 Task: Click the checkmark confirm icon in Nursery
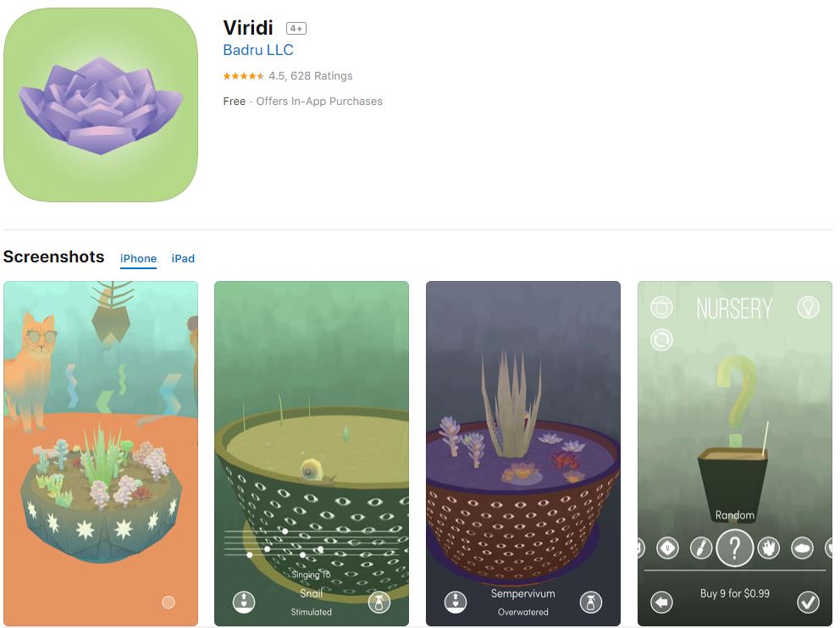pyautogui.click(x=808, y=603)
